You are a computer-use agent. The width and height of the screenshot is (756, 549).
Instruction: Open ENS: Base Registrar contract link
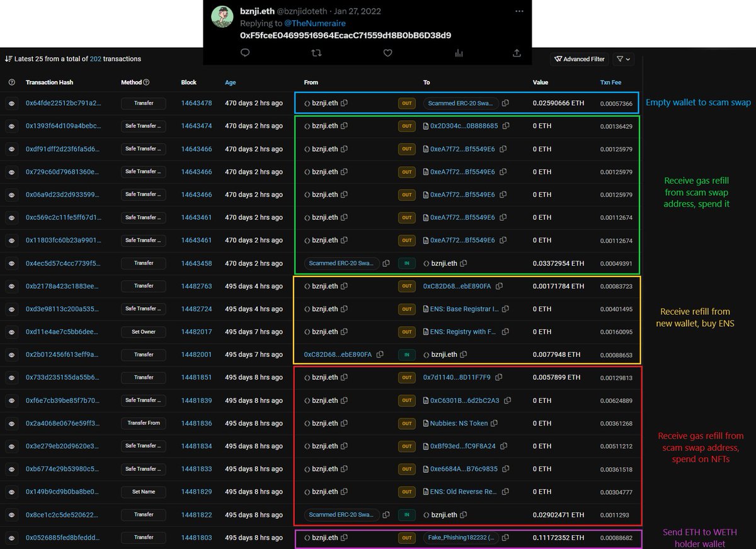coord(465,309)
